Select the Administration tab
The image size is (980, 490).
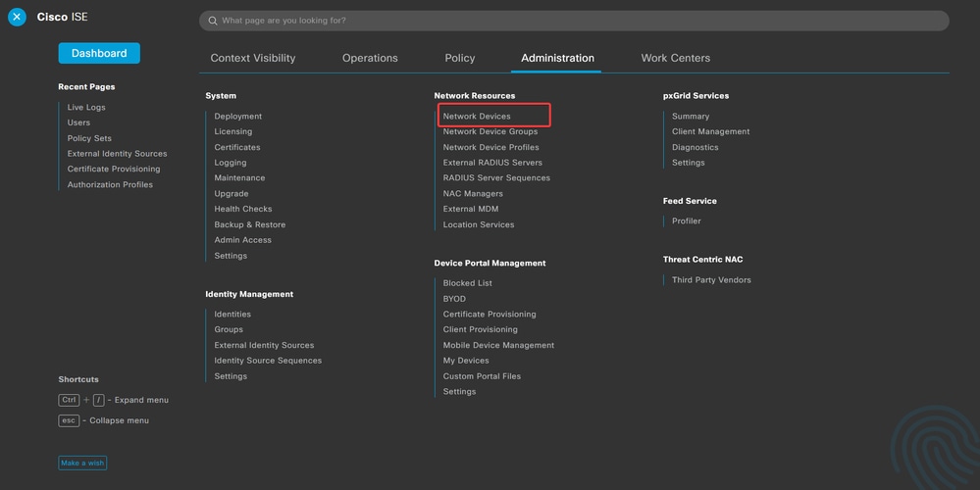pyautogui.click(x=557, y=58)
